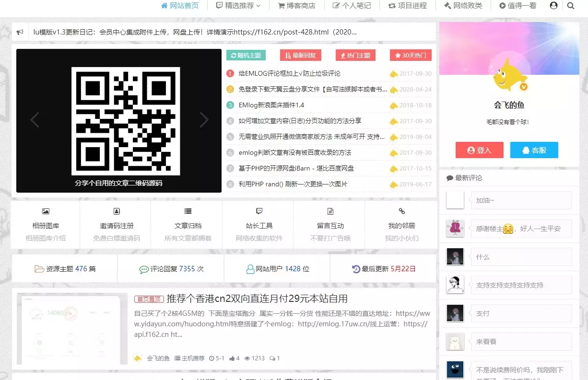Switch to 最新回复 tab
The image size is (588, 380).
pyautogui.click(x=300, y=55)
